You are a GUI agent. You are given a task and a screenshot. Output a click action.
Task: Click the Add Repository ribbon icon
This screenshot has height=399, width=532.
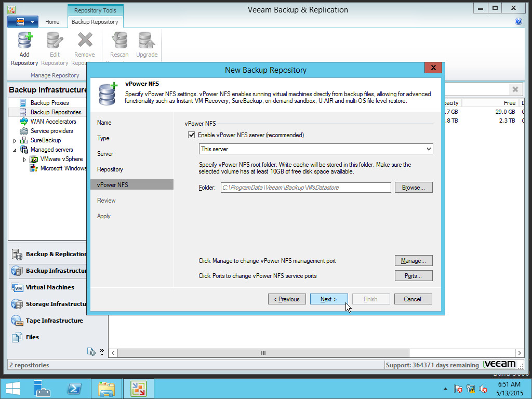(25, 41)
